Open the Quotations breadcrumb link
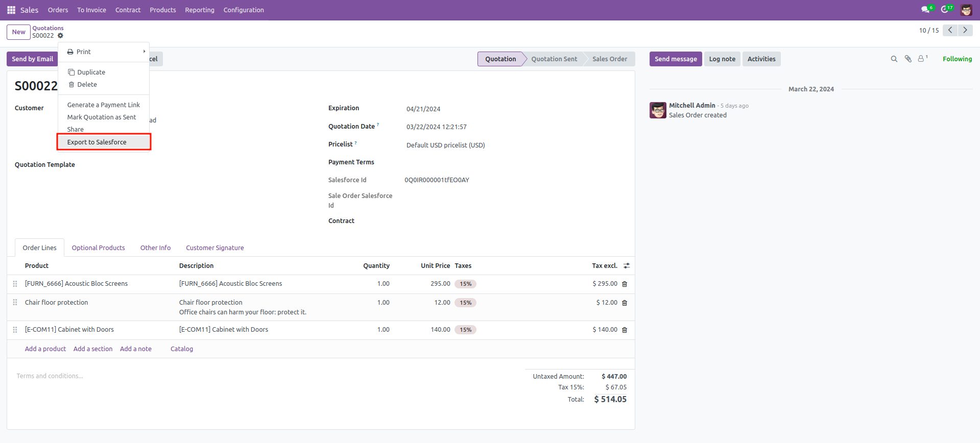The width and height of the screenshot is (980, 443). [x=48, y=28]
